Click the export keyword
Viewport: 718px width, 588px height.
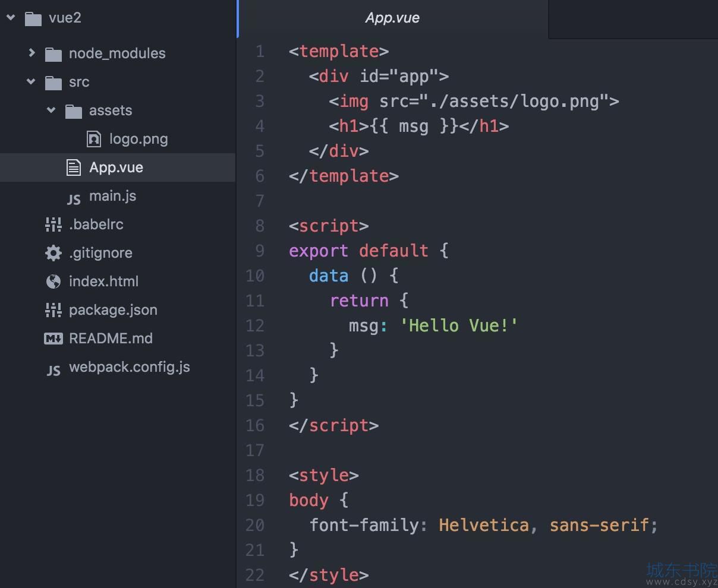[319, 251]
